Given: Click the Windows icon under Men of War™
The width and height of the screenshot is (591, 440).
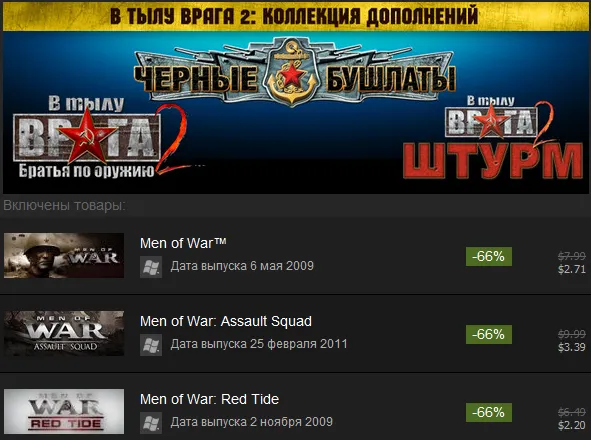Looking at the screenshot, I should point(151,267).
